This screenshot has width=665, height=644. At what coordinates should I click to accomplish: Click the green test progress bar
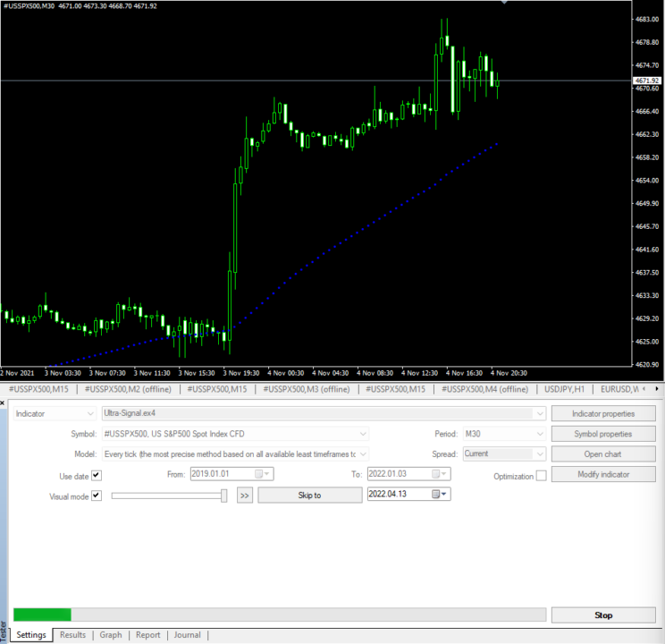[x=42, y=614]
